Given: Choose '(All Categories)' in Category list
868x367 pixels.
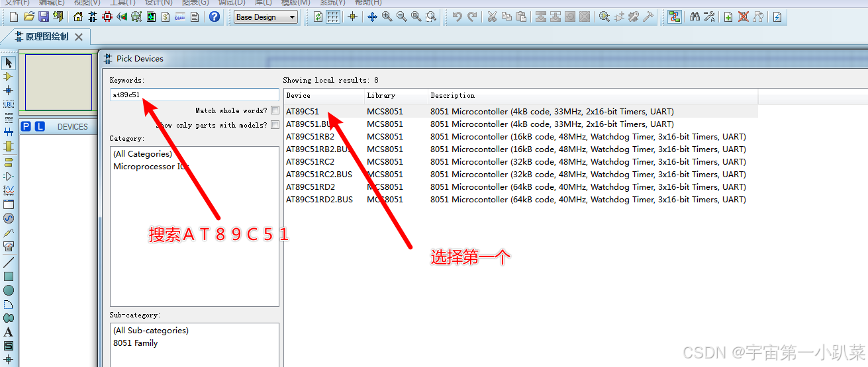Looking at the screenshot, I should tap(142, 154).
